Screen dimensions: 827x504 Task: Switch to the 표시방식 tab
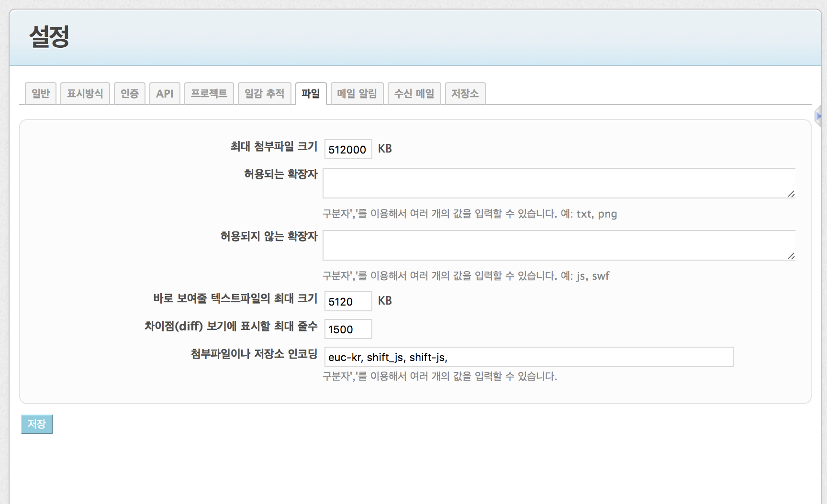tap(85, 94)
